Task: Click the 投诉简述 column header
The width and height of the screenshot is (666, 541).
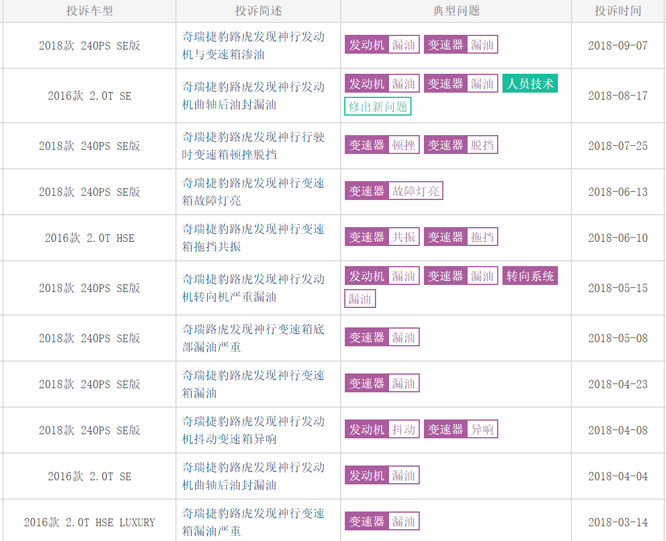Action: click(258, 11)
